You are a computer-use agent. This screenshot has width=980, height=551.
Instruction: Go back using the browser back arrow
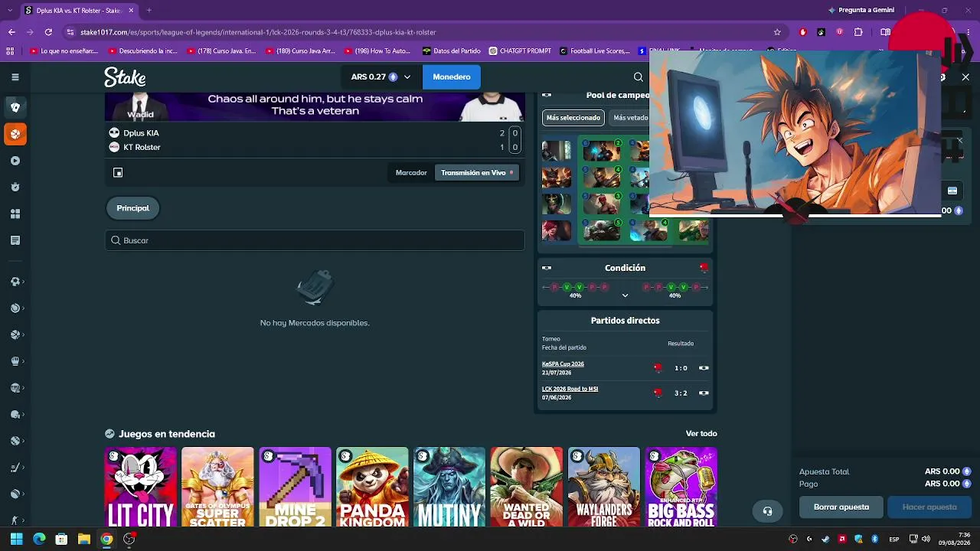[x=11, y=32]
